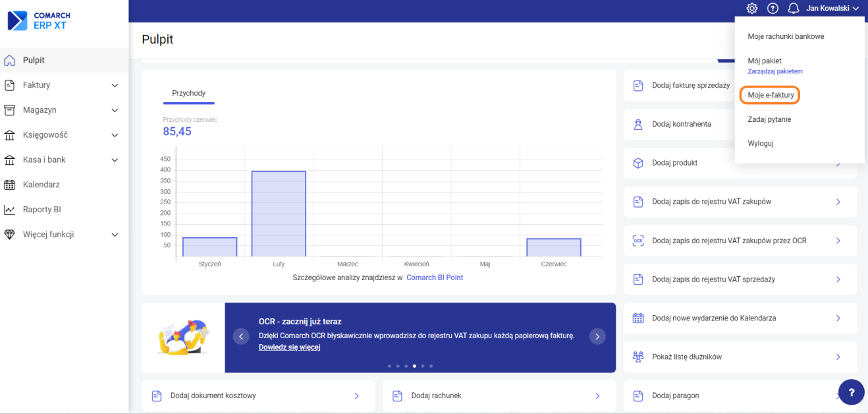Click the Raporty BI chart icon
This screenshot has height=414, width=868.
click(10, 210)
